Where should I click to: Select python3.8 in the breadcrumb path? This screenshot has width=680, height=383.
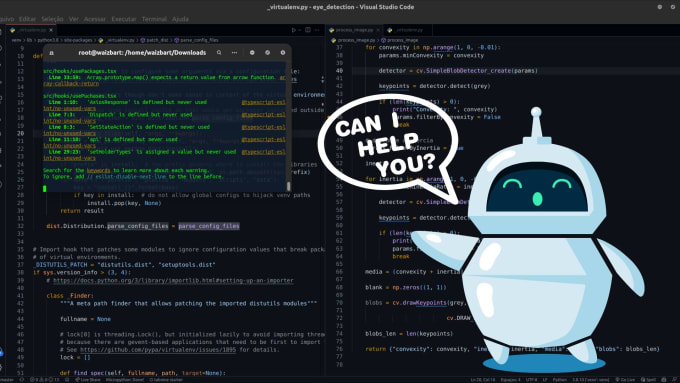coord(48,40)
